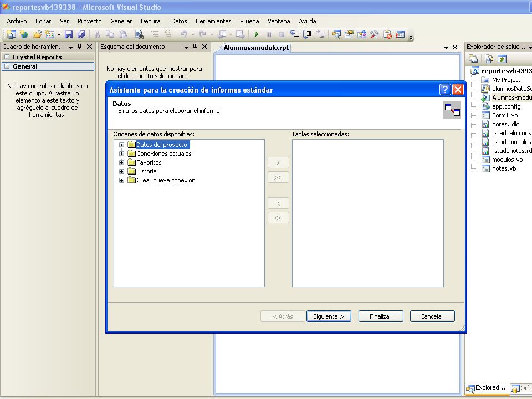Click the wizard's question mark help button
Image resolution: width=532 pixels, height=399 pixels.
pos(445,90)
